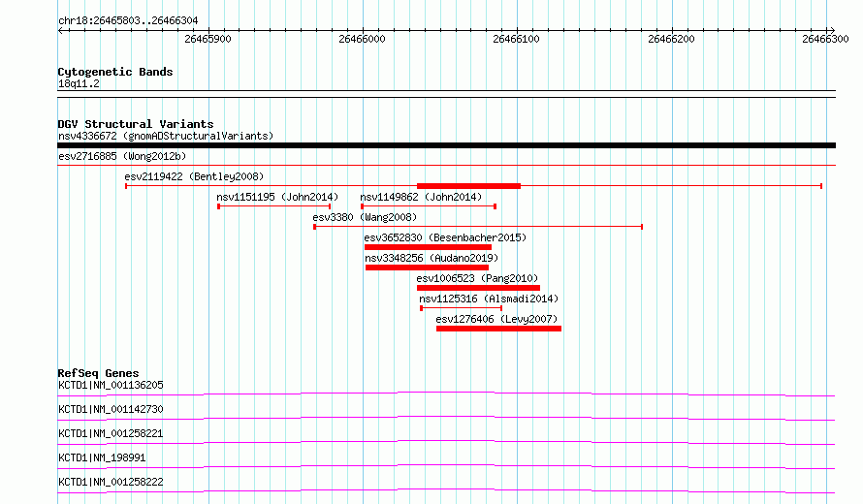863x504 pixels.
Task: Open variant esv1006523 (Pang2010) label
Action: [477, 278]
